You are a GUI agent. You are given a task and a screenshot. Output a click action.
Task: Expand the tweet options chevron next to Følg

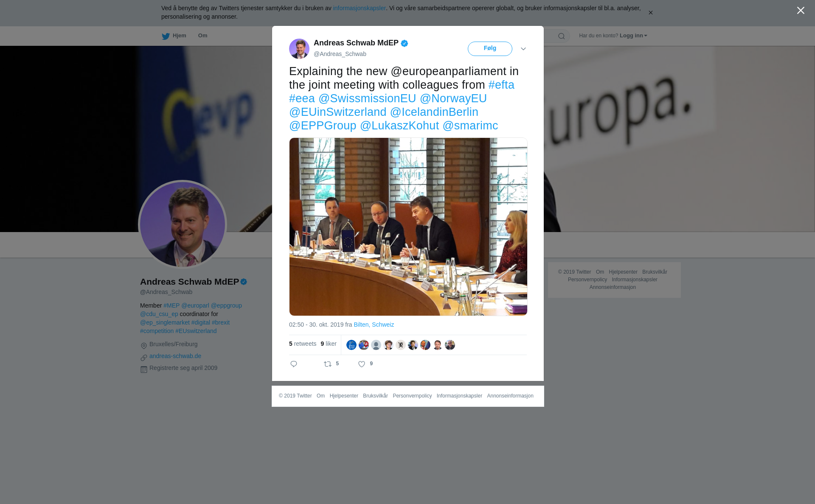[x=523, y=49]
